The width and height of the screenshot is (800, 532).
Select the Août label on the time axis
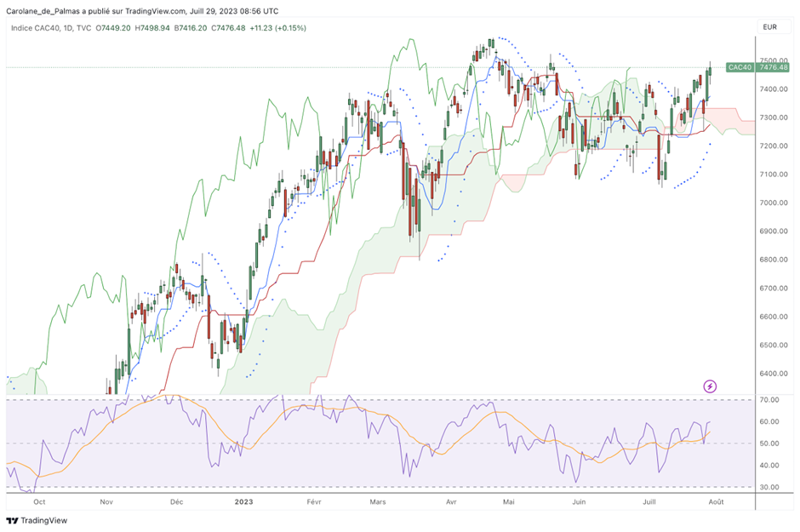point(715,502)
